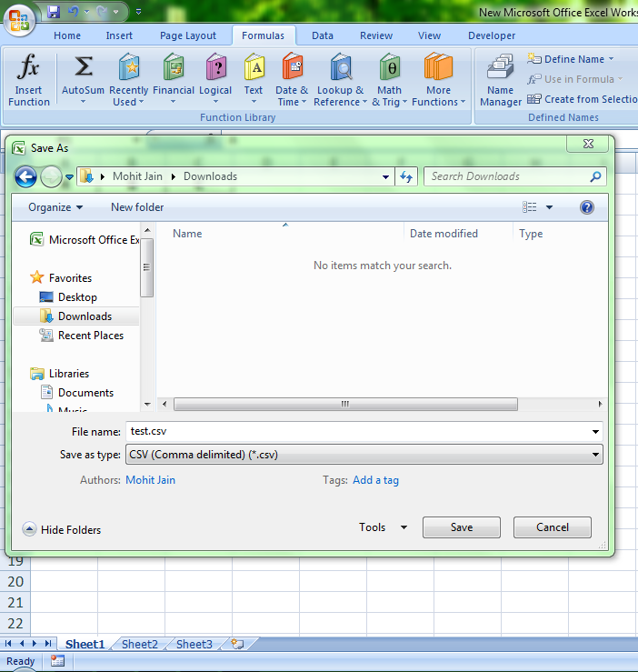Click the change view icon
638x672 pixels.
coord(530,207)
